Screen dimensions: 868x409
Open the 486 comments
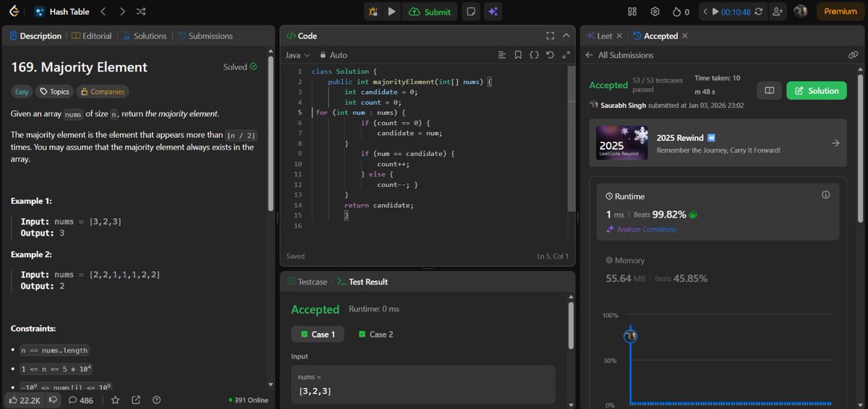pos(80,400)
